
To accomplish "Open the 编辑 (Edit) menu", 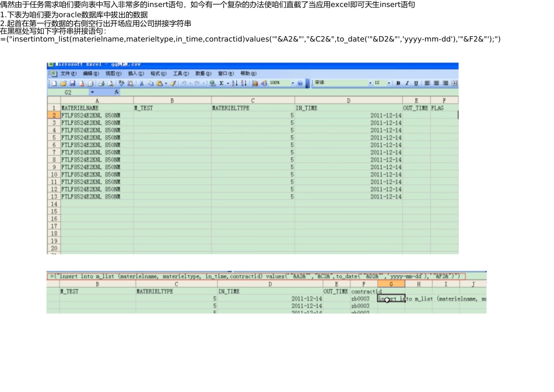I will pos(91,73).
